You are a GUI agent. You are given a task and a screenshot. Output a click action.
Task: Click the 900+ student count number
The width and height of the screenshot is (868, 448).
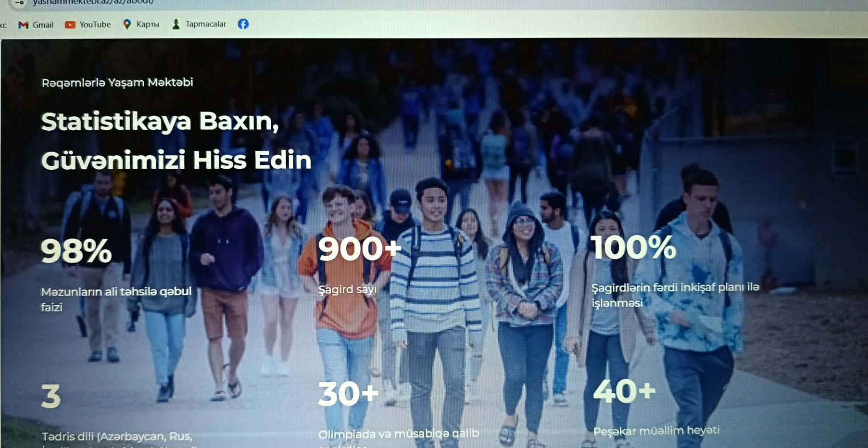(x=359, y=249)
